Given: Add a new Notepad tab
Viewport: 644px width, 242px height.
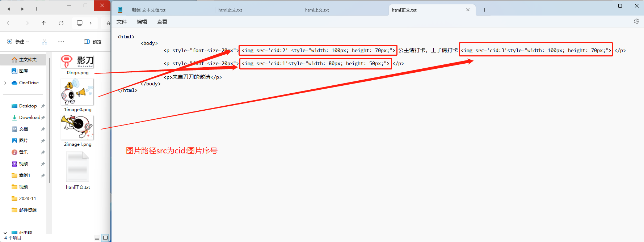Looking at the screenshot, I should (x=484, y=10).
